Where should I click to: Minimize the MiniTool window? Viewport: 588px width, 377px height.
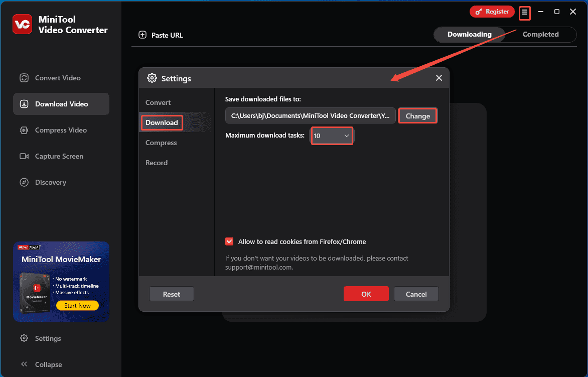(x=541, y=12)
